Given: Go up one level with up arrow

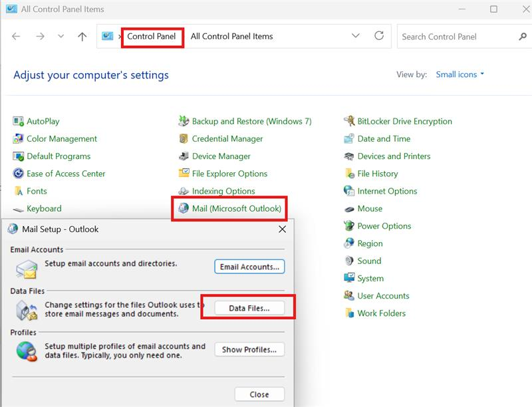Looking at the screenshot, I should click(x=82, y=37).
